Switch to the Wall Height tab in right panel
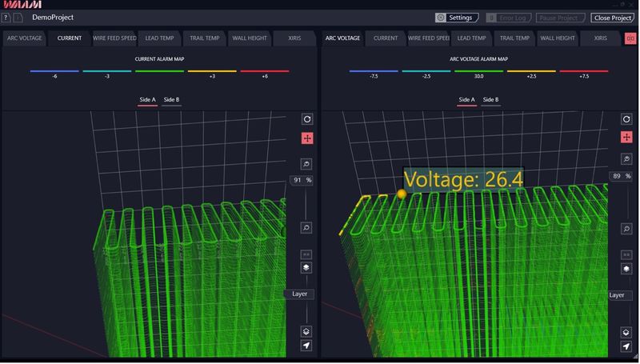The height and width of the screenshot is (364, 640). [x=558, y=38]
